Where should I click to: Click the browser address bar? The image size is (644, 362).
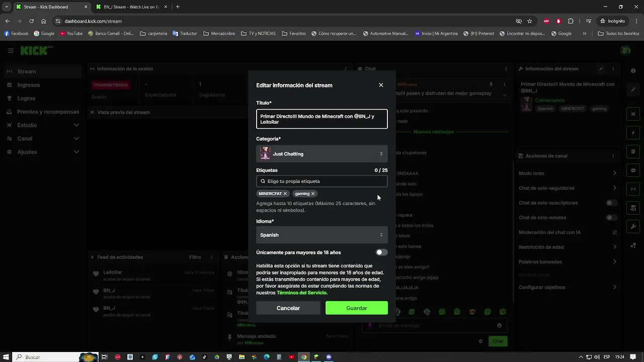[282, 21]
